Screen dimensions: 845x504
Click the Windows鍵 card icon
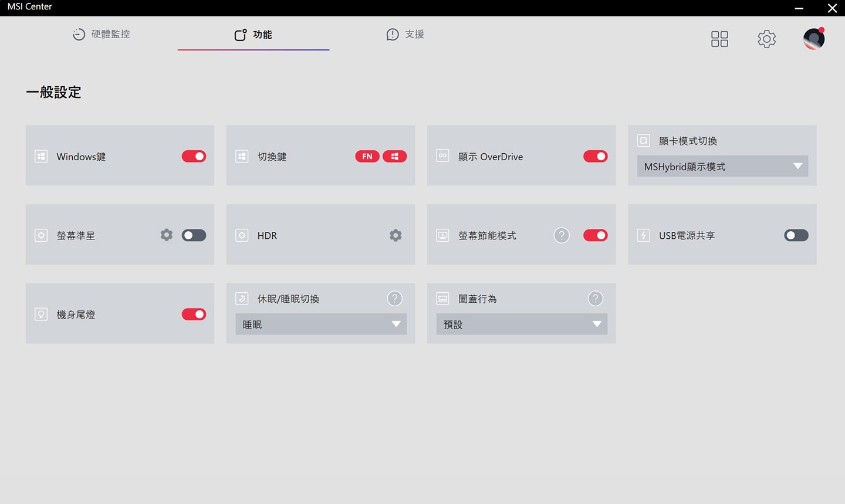(x=41, y=156)
